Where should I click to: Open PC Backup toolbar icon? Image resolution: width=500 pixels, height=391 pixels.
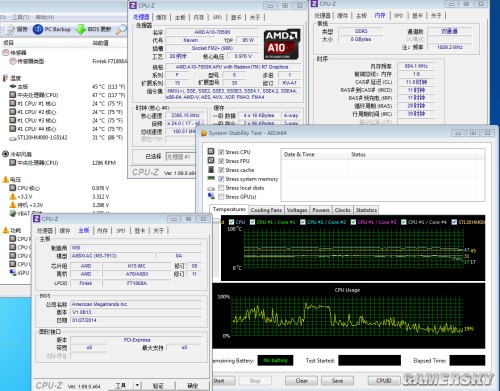(x=38, y=29)
